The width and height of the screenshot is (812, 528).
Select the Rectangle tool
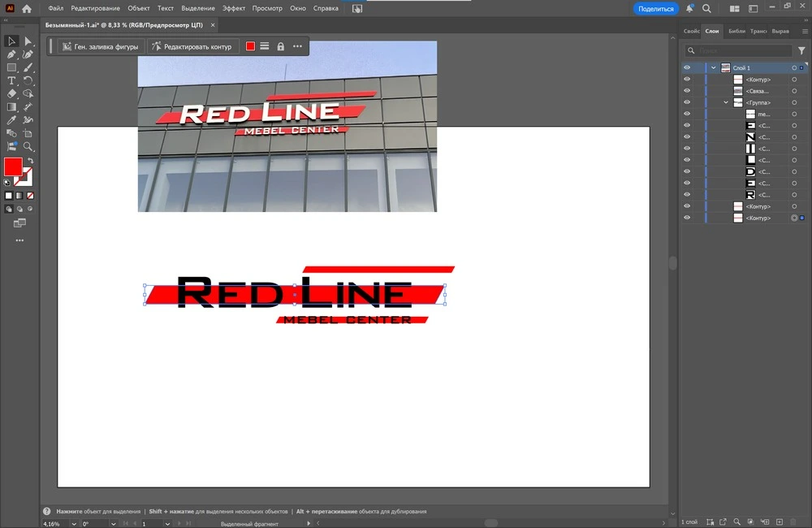11,68
